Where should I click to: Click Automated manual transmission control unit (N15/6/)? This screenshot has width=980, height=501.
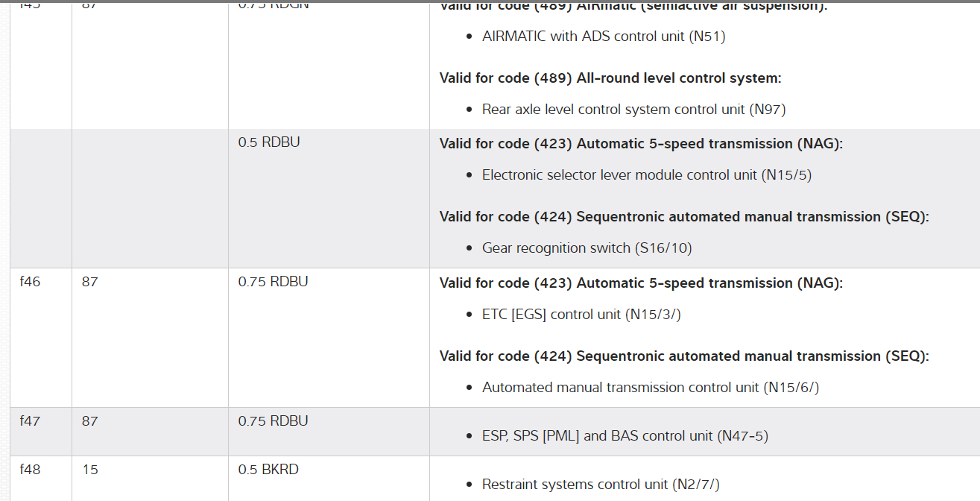(x=650, y=388)
